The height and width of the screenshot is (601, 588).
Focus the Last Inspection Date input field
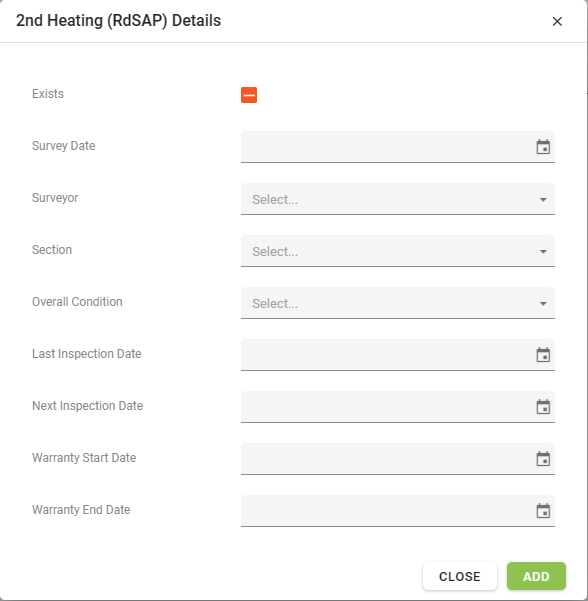(397, 355)
